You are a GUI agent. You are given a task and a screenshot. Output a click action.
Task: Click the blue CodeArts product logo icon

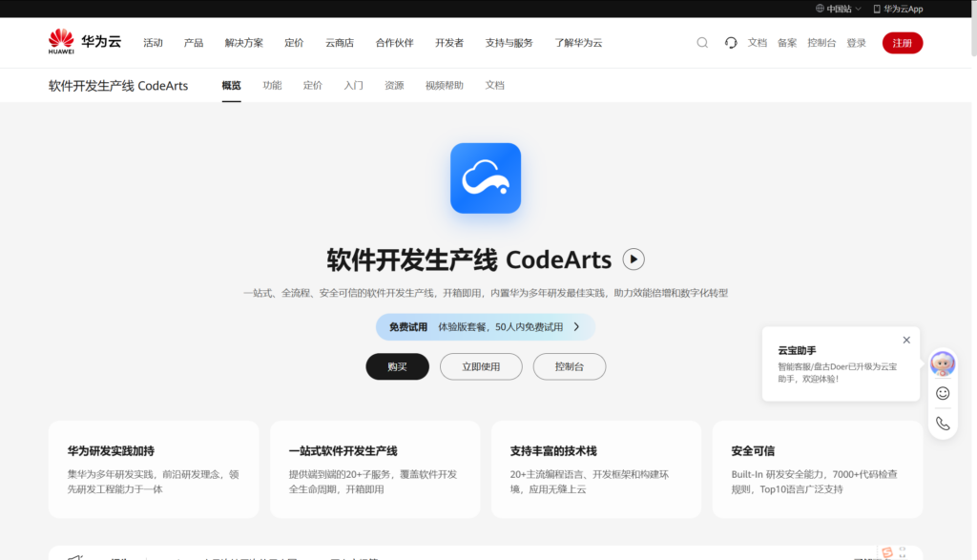pyautogui.click(x=486, y=177)
